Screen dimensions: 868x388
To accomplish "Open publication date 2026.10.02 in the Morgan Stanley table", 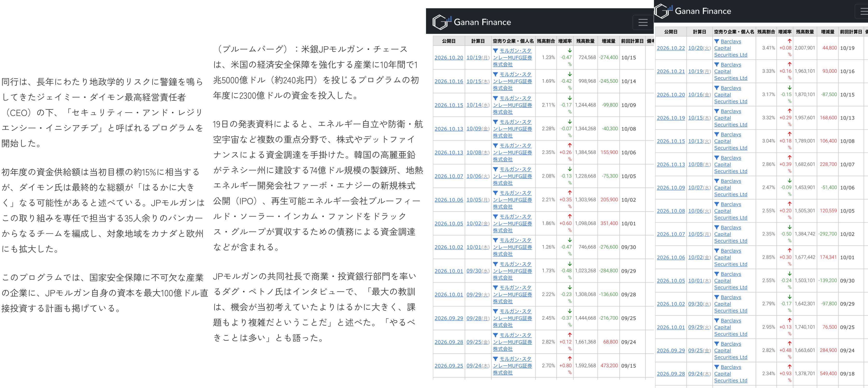I will 449,247.
